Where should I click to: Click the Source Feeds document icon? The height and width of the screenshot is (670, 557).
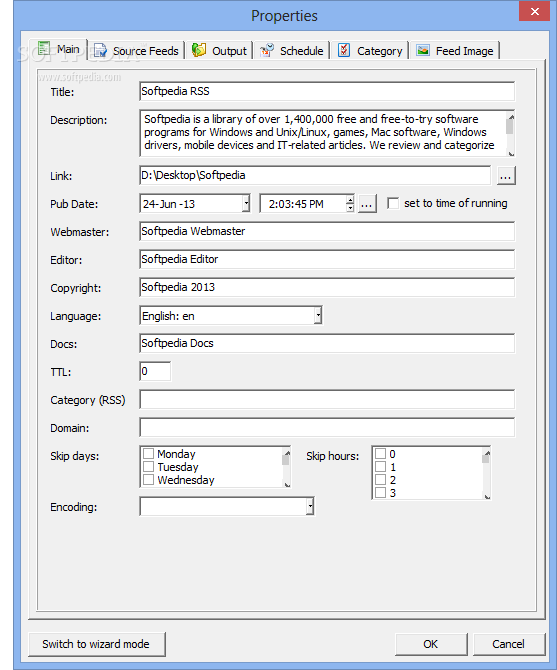(x=100, y=50)
